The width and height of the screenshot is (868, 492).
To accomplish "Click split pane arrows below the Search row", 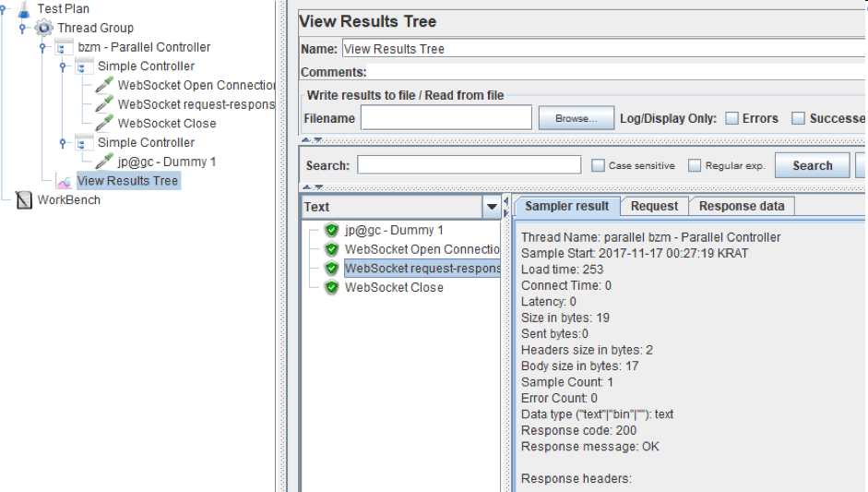I will pos(311,186).
